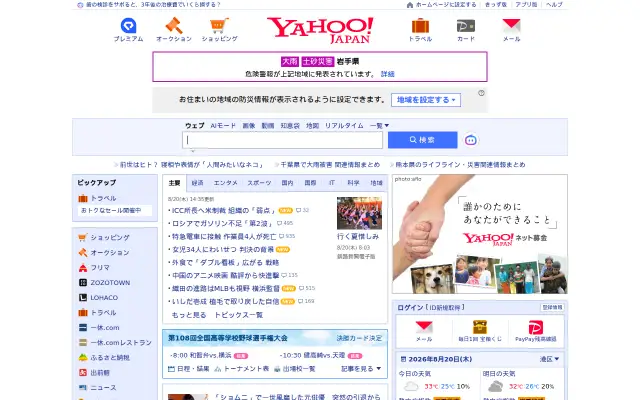Screen dimensions: 640x400
Task: Switch search to 画像
Action: click(x=249, y=126)
